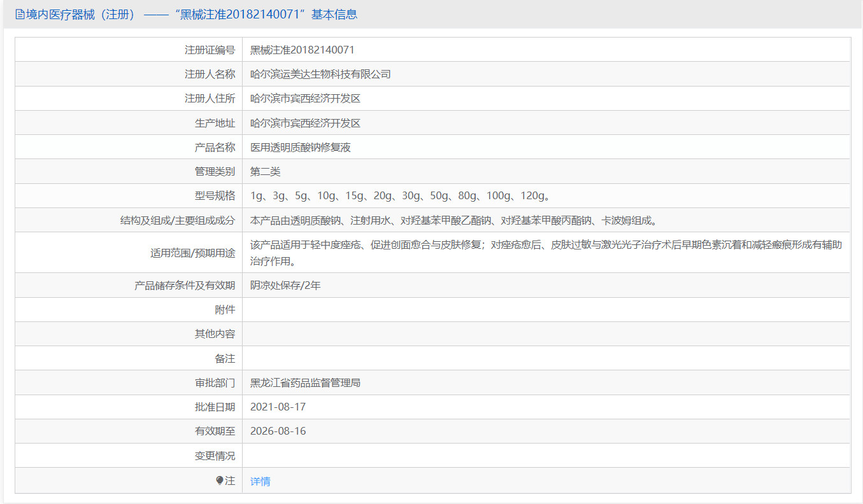Click the 有效期至 label
The height and width of the screenshot is (504, 863).
[215, 431]
